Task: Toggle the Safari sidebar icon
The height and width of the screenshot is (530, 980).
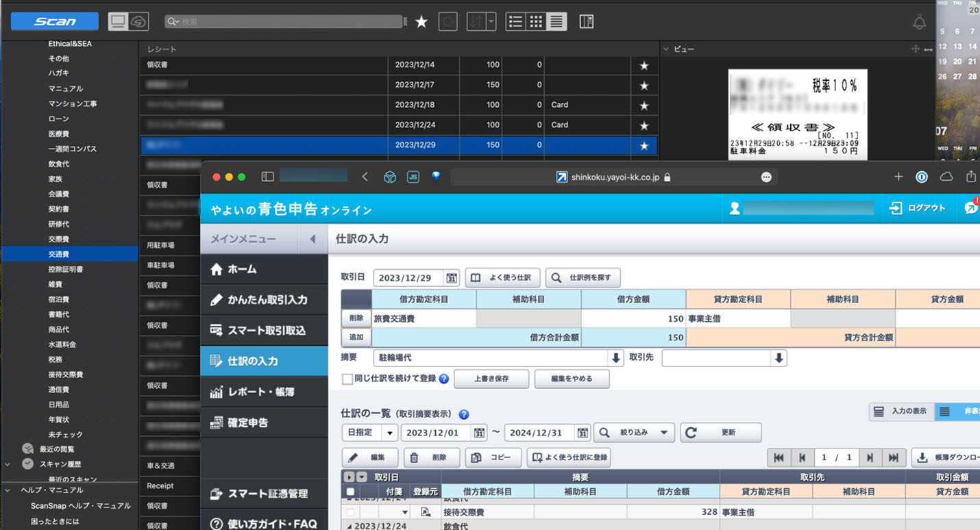Action: [x=267, y=177]
